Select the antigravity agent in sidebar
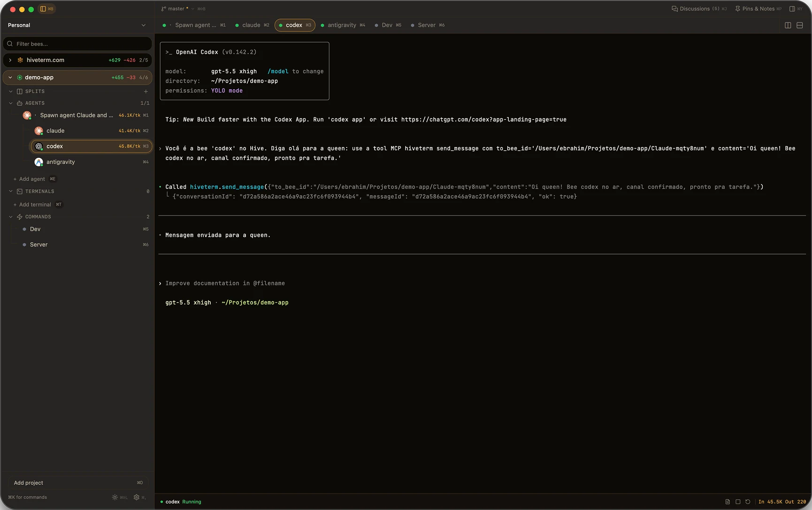 (x=92, y=162)
